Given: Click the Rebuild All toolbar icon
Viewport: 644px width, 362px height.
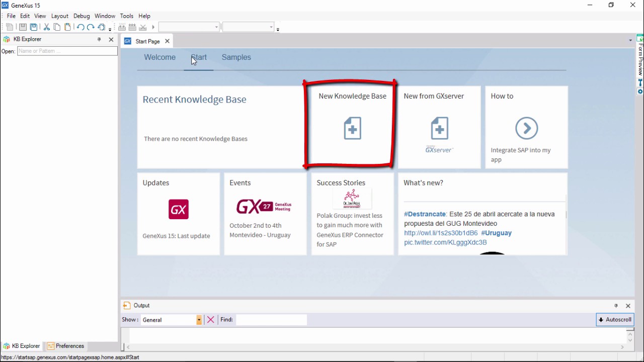Looking at the screenshot, I should (132, 27).
